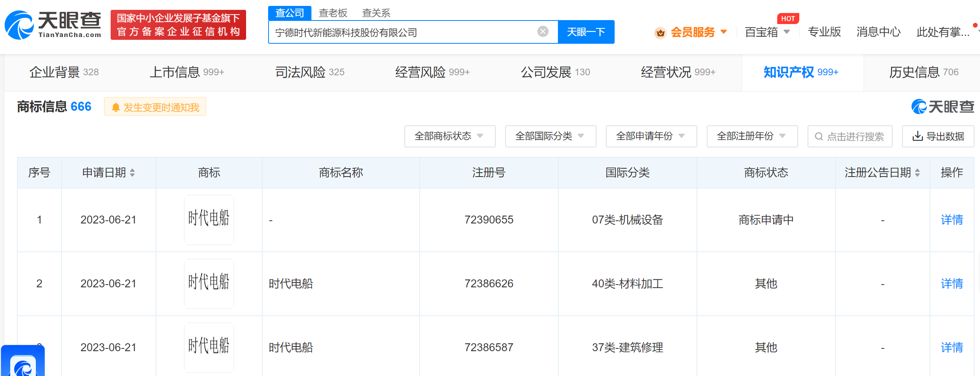Click the red 国家中小企业发展子基金旗下 banner
The width and height of the screenshot is (980, 376).
tap(178, 25)
